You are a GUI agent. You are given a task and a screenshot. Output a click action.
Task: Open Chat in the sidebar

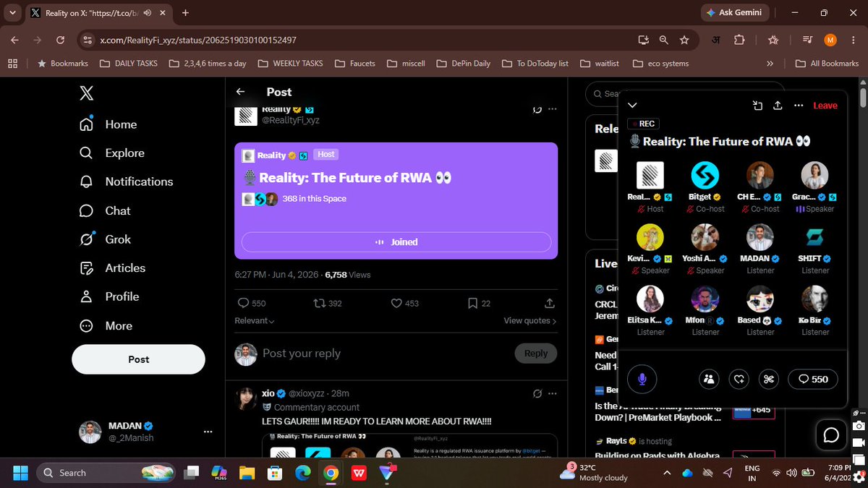click(x=105, y=210)
